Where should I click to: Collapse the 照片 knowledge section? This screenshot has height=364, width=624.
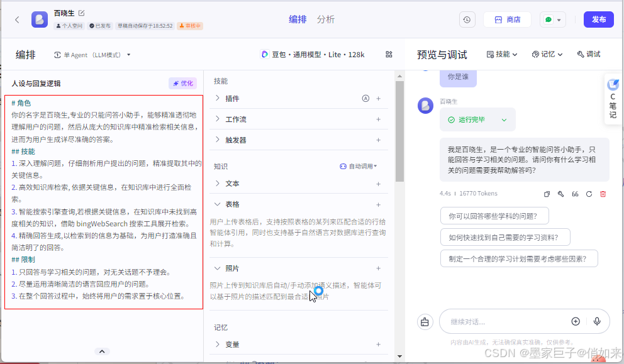point(217,268)
